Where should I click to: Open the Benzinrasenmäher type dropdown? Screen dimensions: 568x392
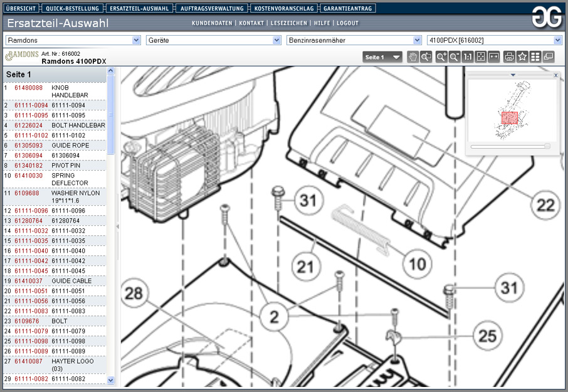click(x=354, y=40)
